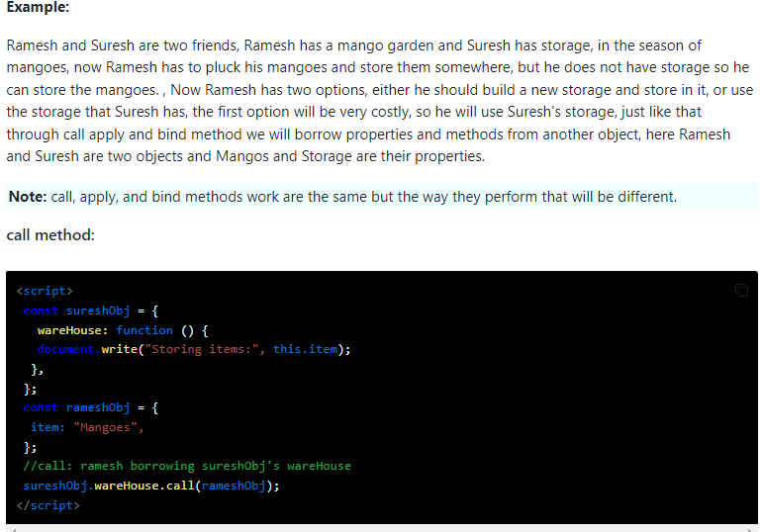This screenshot has width=762, height=532.
Task: Click the bold "Note:" label
Action: pyautogui.click(x=28, y=197)
